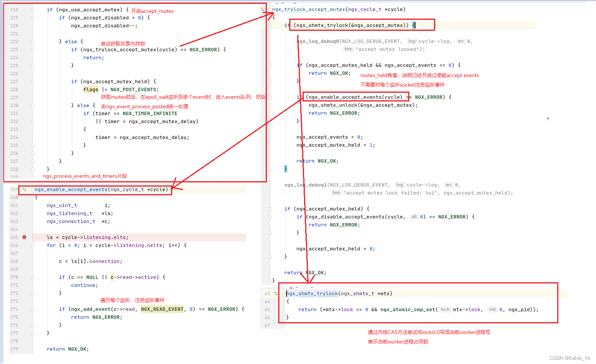Click 'ngx_shmtx_trylock' definition name on line 63
This screenshot has width=596, height=364.
(x=312, y=294)
